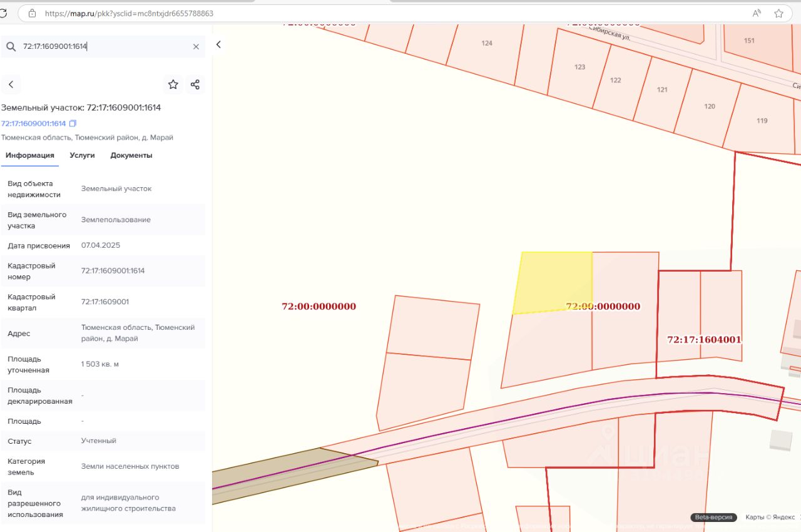Open the blue cadastral number link
This screenshot has height=532, width=801.
(33, 123)
